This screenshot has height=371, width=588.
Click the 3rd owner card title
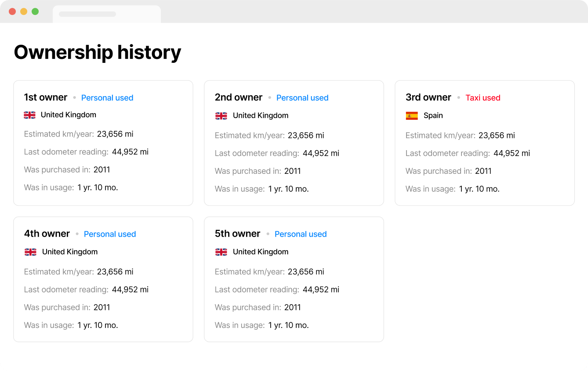(x=428, y=97)
